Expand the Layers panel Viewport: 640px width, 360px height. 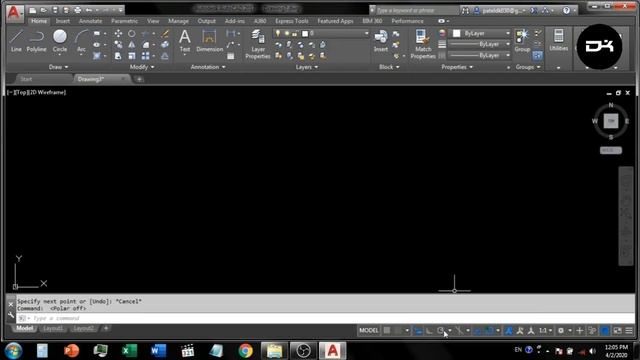pos(307,67)
